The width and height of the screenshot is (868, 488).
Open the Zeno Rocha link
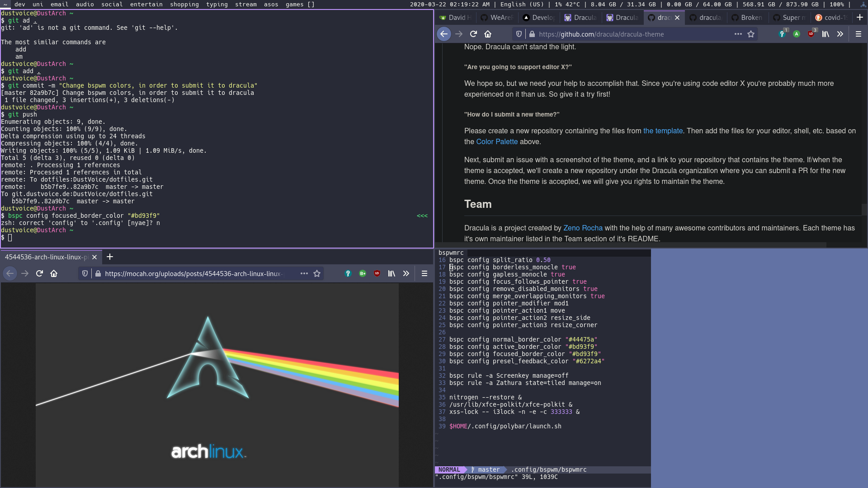582,228
